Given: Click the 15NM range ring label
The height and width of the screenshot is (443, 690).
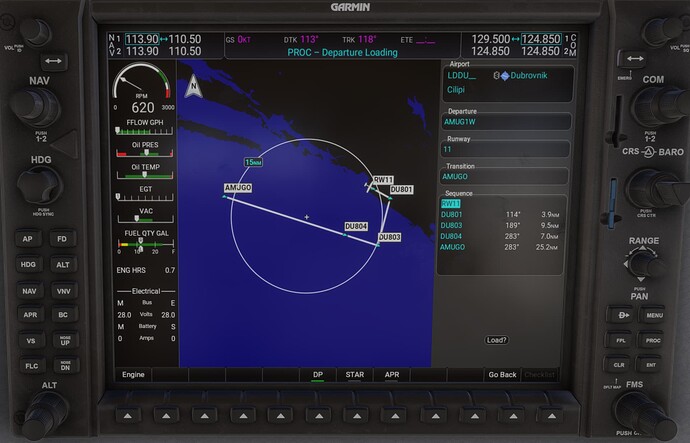Looking at the screenshot, I should tap(253, 162).
